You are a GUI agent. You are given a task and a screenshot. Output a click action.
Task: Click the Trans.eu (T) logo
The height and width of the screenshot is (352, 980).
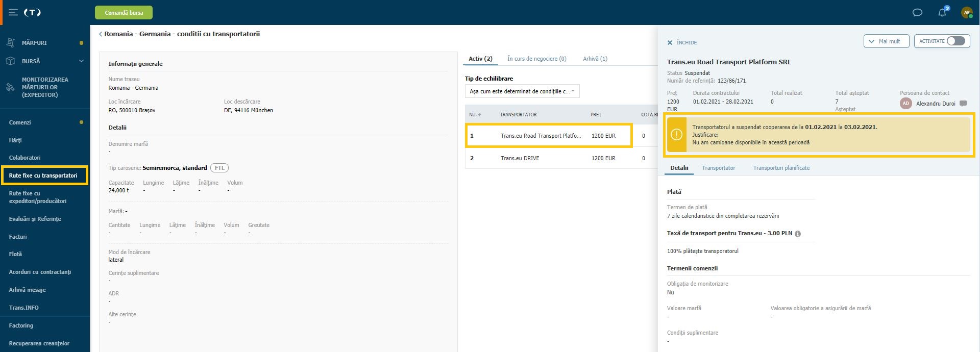pyautogui.click(x=33, y=12)
